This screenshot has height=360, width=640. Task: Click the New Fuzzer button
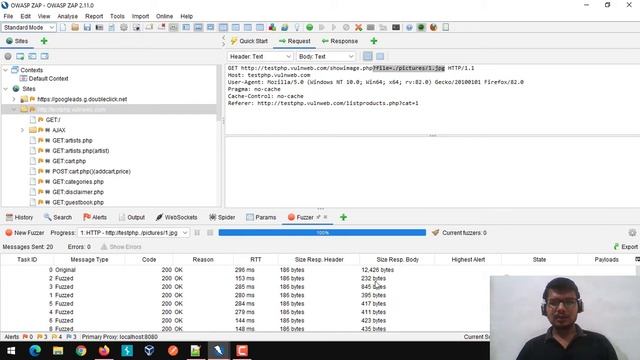[x=25, y=233]
